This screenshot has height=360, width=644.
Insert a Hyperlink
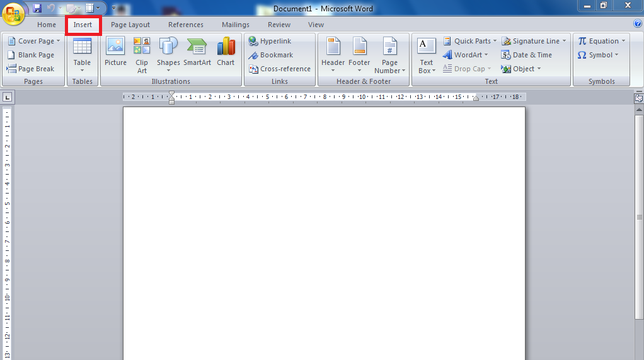pos(270,41)
